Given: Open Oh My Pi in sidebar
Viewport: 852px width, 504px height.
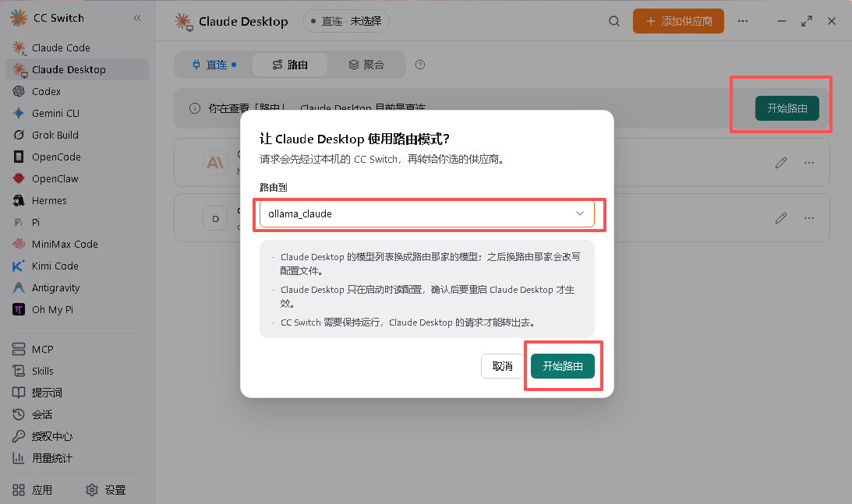Looking at the screenshot, I should tap(76, 309).
